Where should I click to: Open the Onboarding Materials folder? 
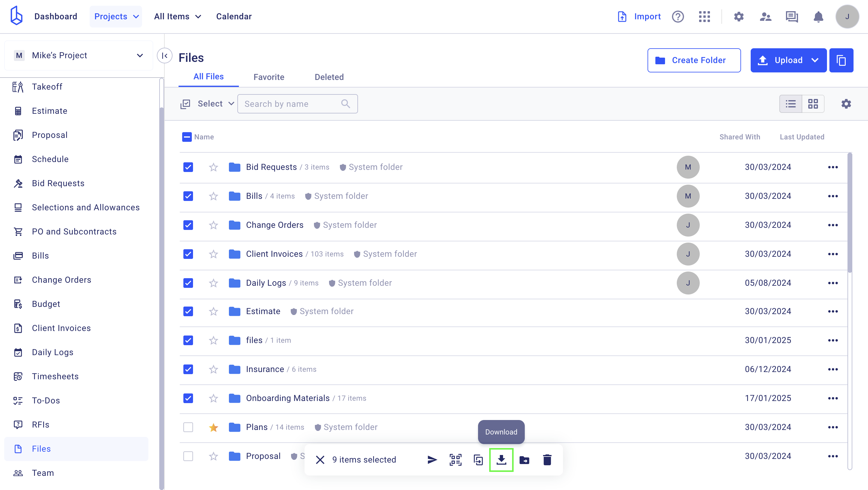tap(287, 398)
